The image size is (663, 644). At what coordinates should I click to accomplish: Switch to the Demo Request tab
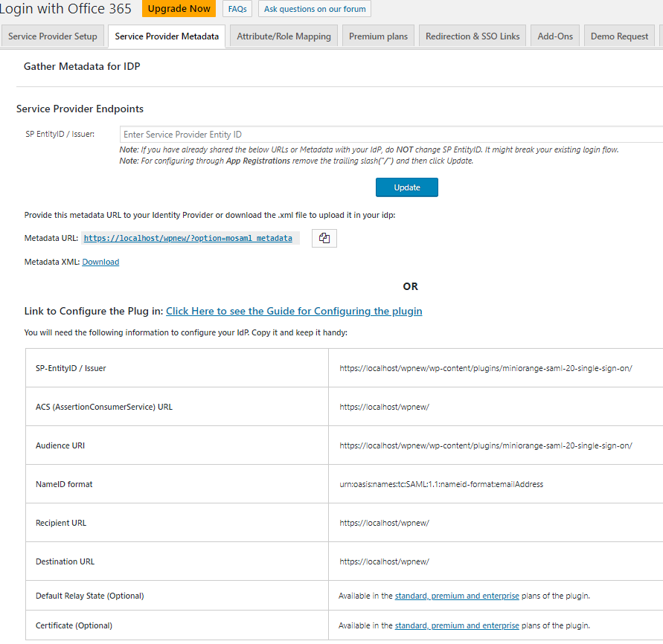(619, 36)
